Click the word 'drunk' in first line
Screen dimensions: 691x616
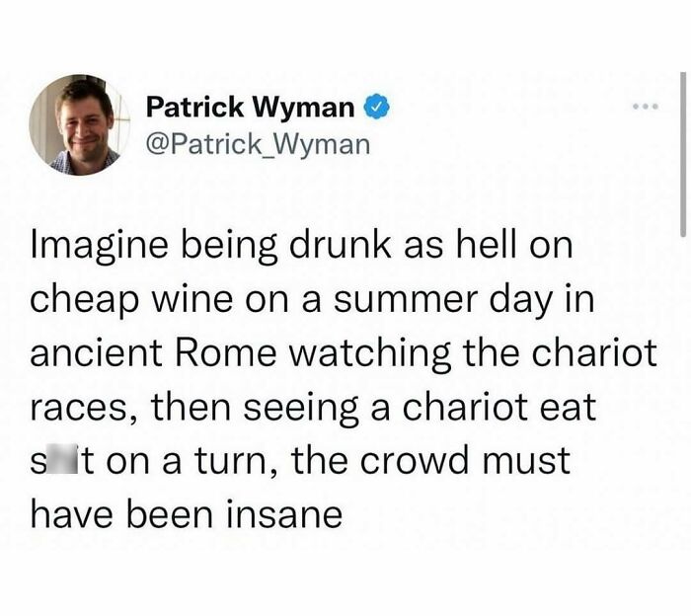coord(340,245)
